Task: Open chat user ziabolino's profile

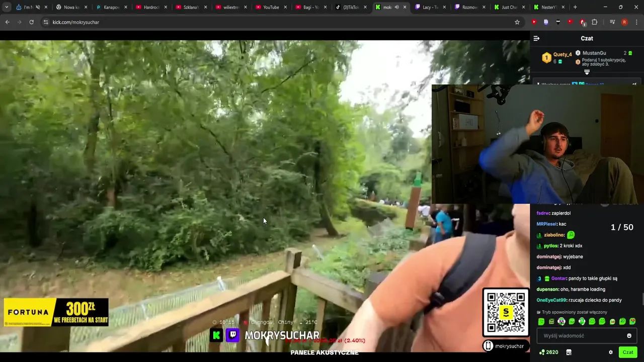Action: click(x=553, y=235)
